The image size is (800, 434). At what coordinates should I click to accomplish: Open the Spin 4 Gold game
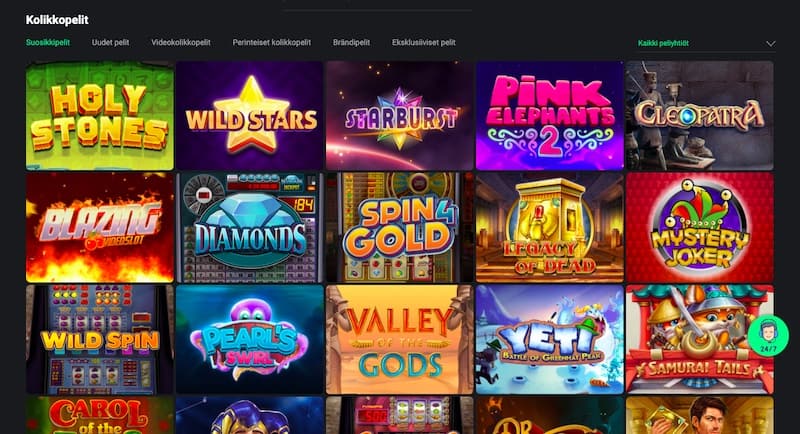(x=399, y=227)
